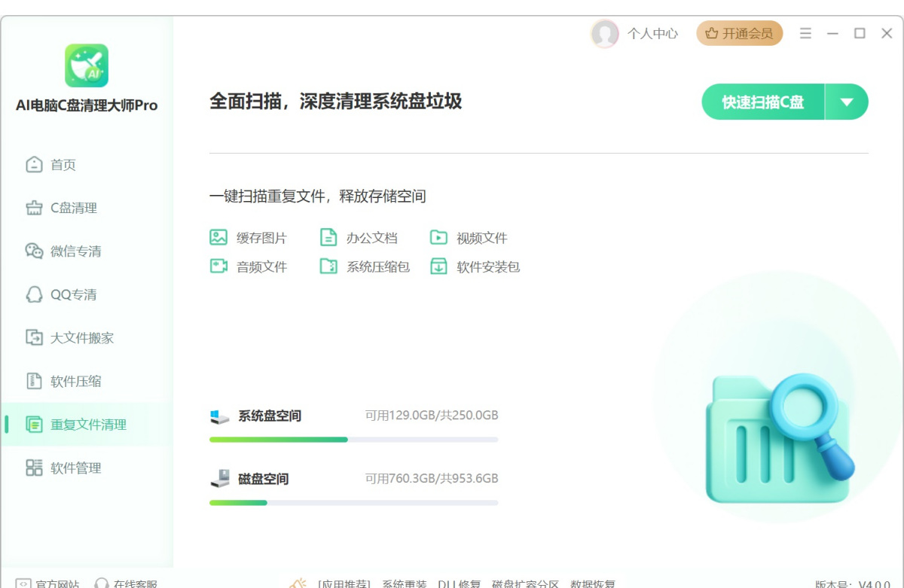Click the 视频文件 video icon

[438, 238]
